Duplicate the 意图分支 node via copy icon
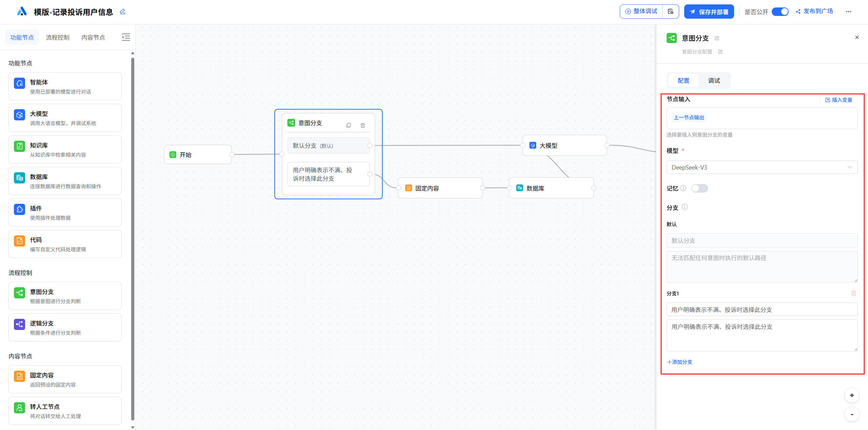The height and width of the screenshot is (430, 868). coord(348,125)
